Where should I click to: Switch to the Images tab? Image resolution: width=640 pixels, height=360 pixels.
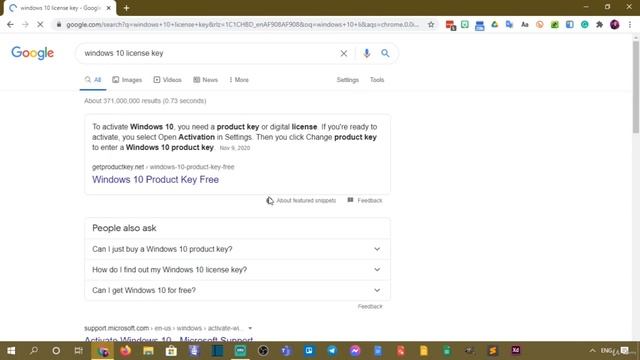[x=127, y=80]
